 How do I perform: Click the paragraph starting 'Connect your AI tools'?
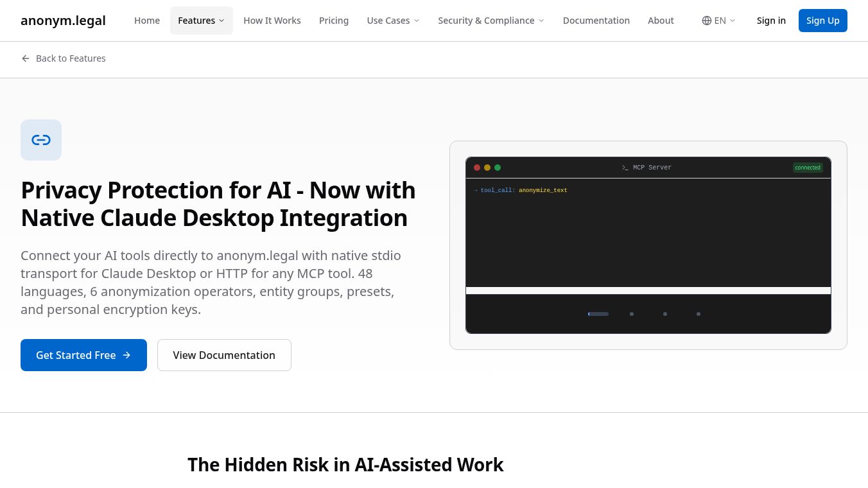[211, 283]
